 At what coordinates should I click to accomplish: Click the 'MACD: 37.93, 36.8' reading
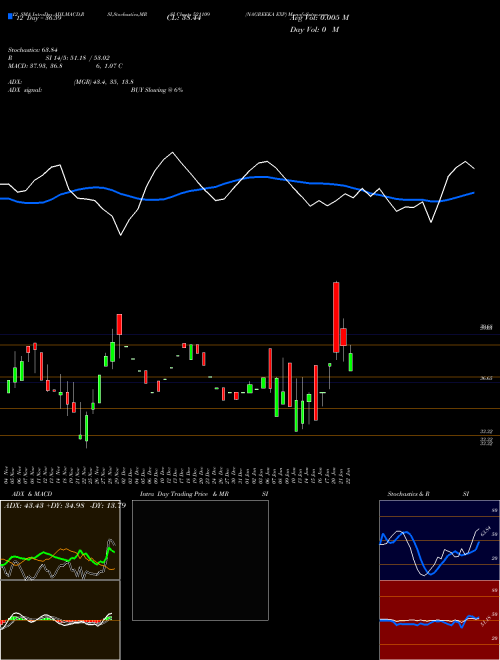pos(35,66)
